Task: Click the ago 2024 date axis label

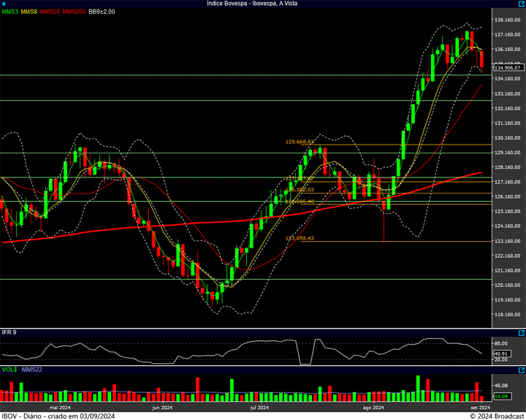Action: [373, 407]
